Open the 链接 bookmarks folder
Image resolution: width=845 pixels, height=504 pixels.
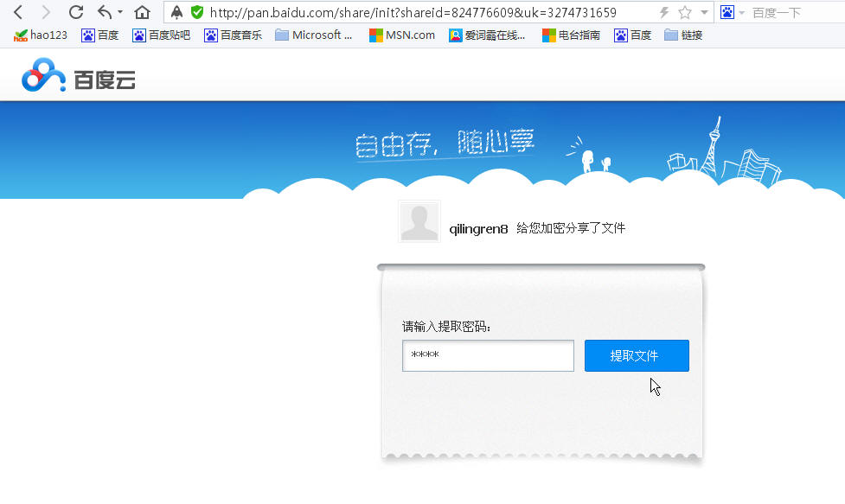(x=683, y=35)
